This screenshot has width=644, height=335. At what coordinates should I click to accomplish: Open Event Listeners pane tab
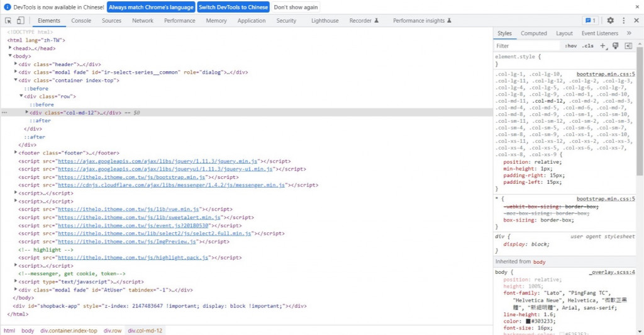[599, 33]
